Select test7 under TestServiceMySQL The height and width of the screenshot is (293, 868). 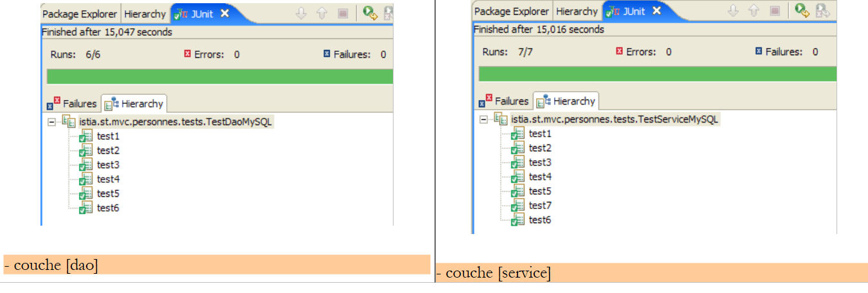(x=540, y=206)
